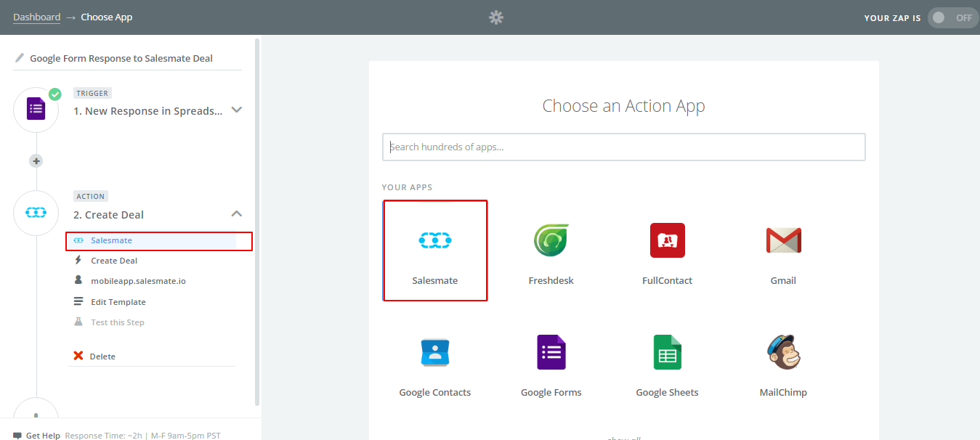Click the Zapier logo in header
The image size is (980, 440).
tap(496, 17)
